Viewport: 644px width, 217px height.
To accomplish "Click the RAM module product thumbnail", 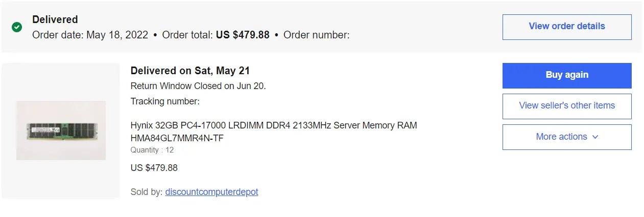I will (x=61, y=131).
